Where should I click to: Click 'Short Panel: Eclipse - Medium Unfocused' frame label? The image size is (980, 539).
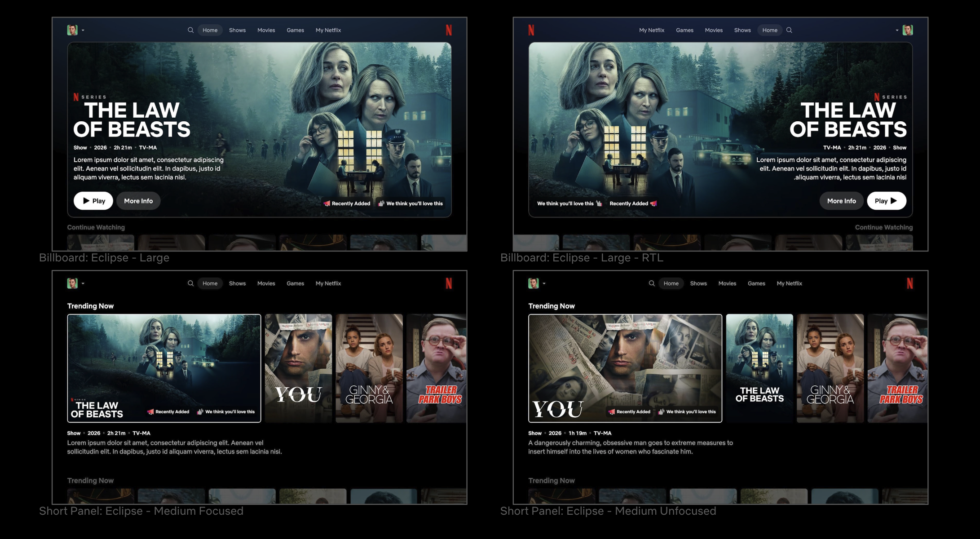click(608, 511)
